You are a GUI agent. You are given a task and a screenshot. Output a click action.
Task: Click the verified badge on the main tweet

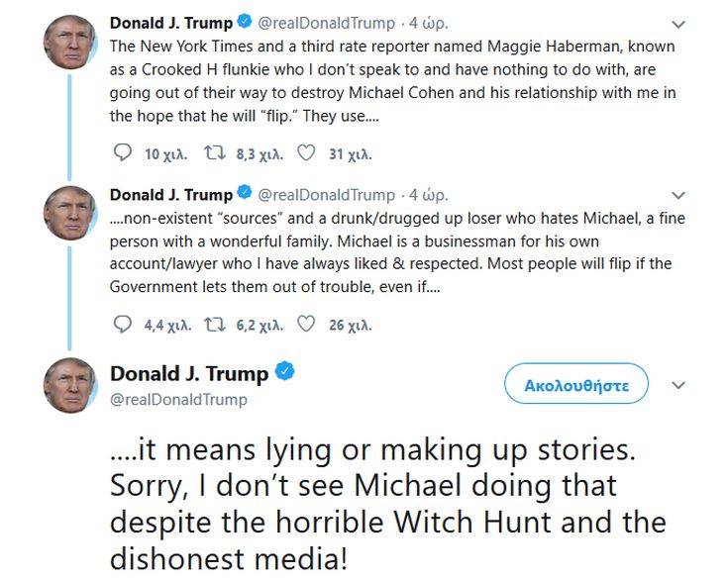(x=283, y=374)
